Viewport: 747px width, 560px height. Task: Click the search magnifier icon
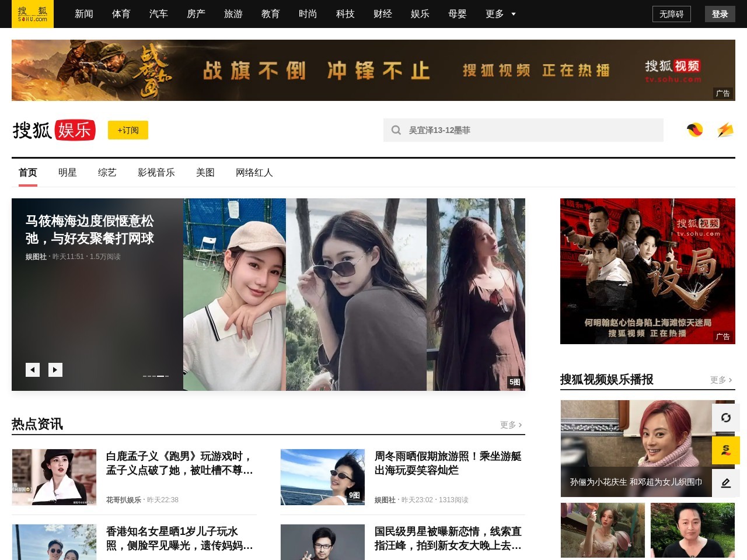coord(396,130)
